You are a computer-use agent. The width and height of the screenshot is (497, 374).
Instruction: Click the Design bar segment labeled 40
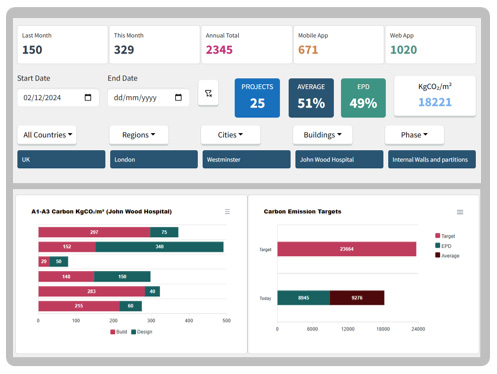click(x=152, y=291)
